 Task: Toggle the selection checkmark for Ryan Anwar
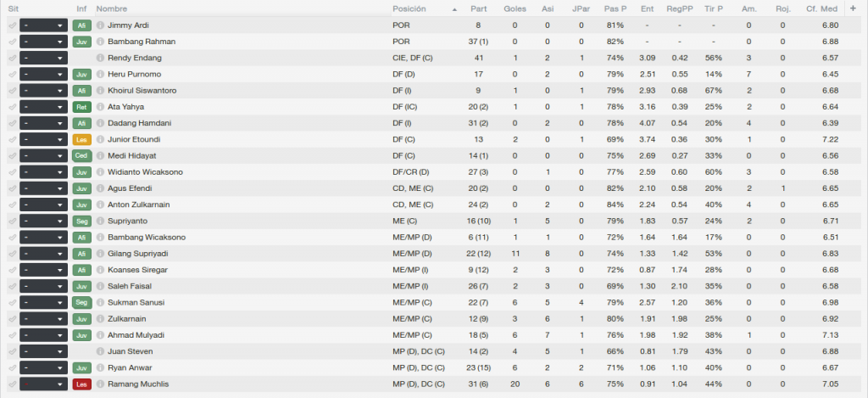pos(12,368)
